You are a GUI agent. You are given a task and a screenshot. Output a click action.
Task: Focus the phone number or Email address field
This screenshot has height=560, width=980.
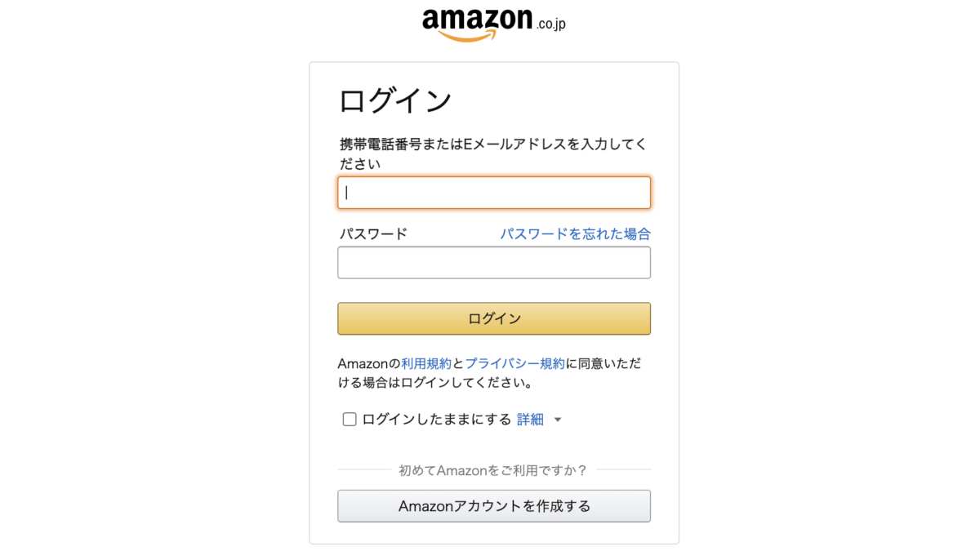click(494, 193)
